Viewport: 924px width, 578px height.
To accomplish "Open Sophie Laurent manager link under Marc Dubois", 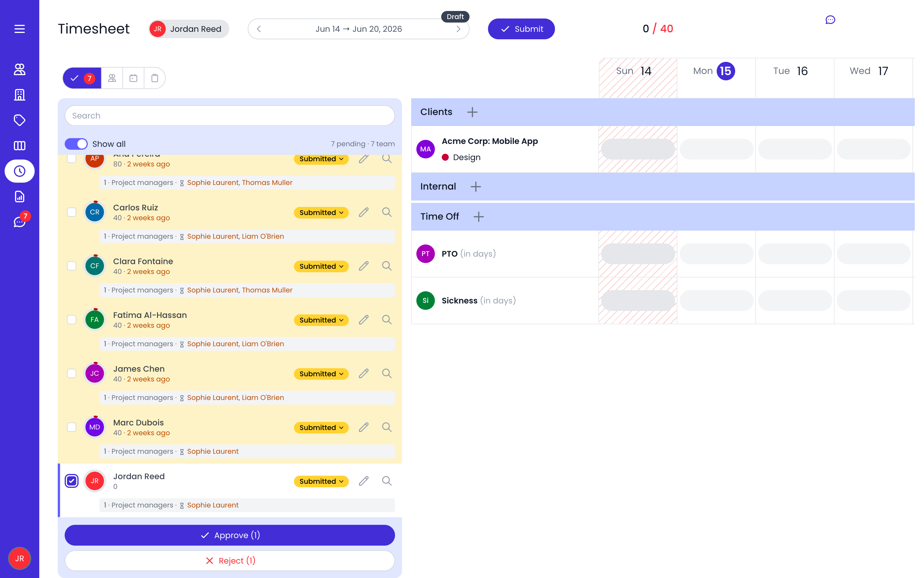I will coord(213,451).
